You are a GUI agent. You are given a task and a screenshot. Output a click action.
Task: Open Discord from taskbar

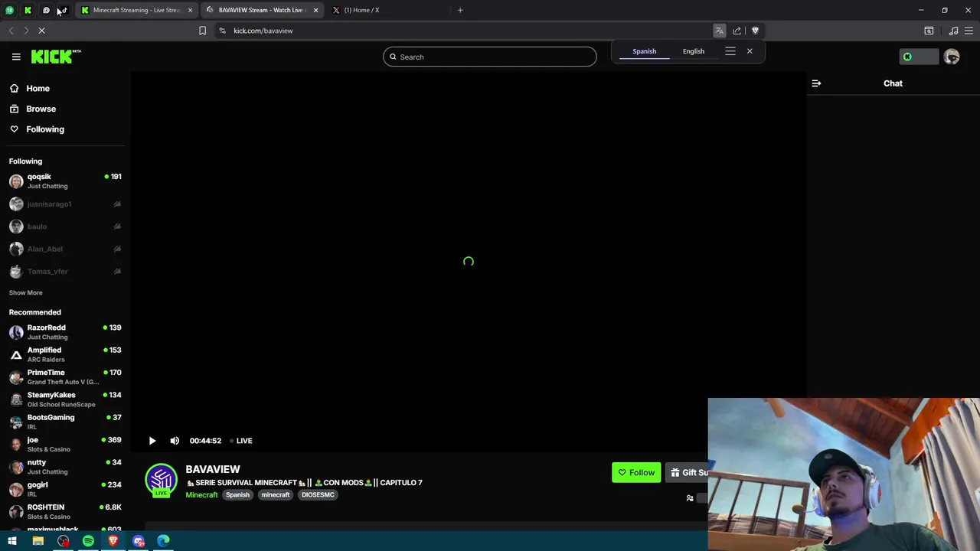point(139,541)
